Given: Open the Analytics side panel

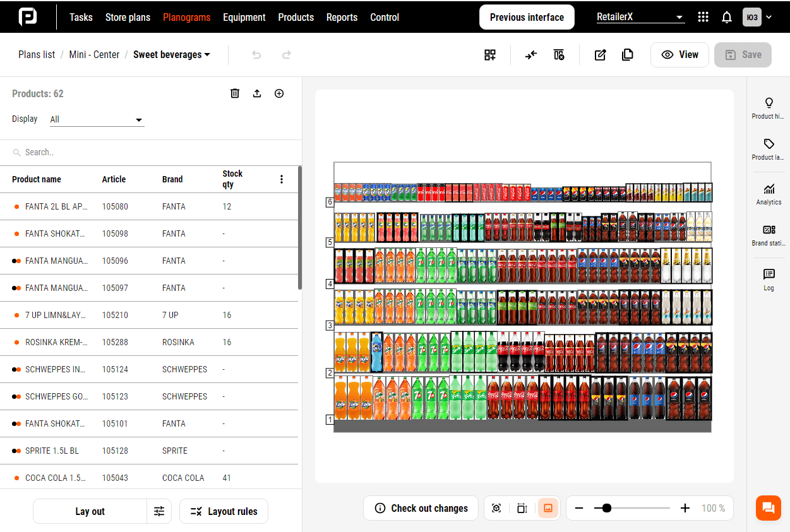Looking at the screenshot, I should click(769, 194).
